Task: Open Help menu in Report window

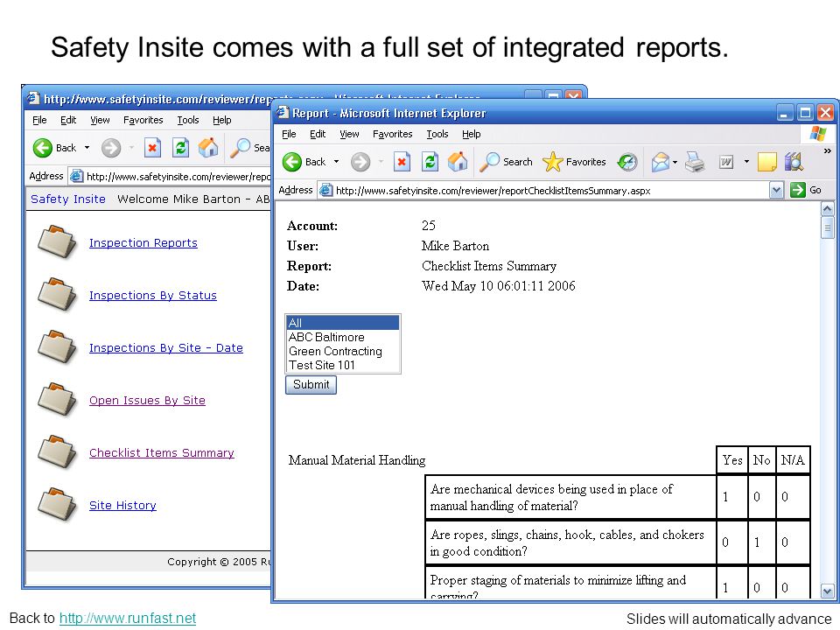Action: 472,134
